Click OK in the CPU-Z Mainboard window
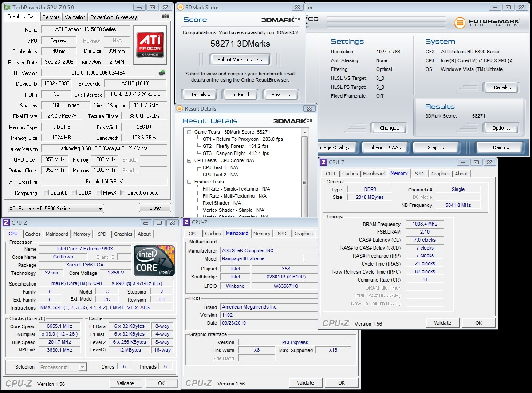The image size is (532, 393). click(341, 383)
